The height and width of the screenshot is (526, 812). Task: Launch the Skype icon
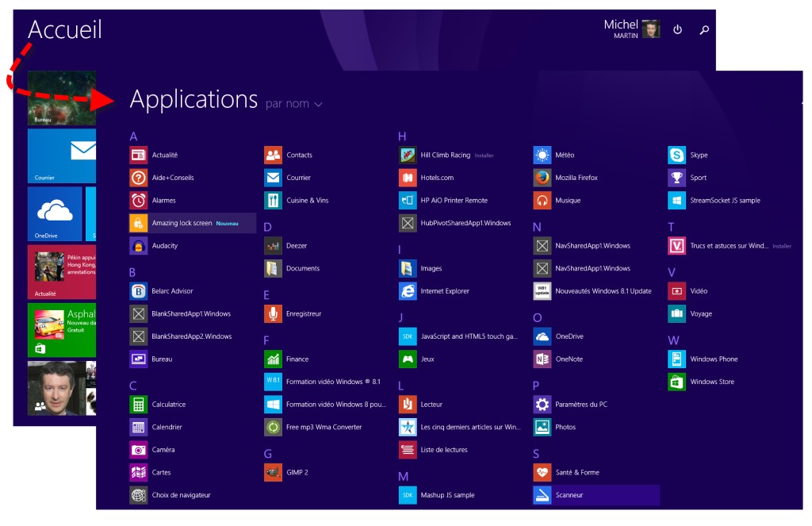tap(677, 155)
